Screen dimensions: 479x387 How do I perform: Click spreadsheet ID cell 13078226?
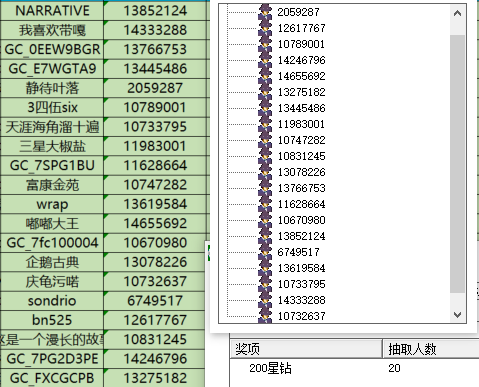[155, 262]
